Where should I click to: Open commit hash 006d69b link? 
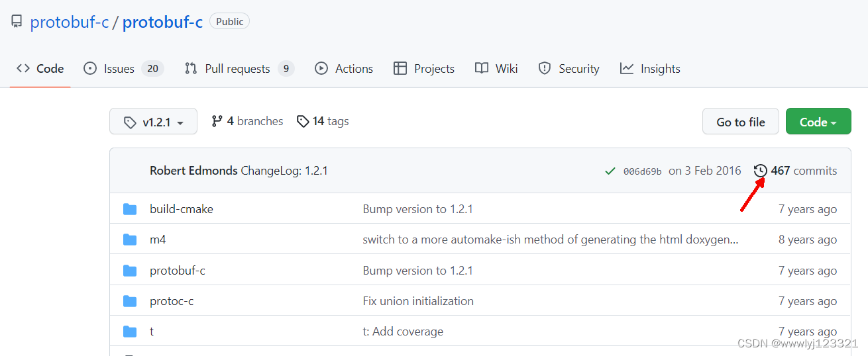tap(642, 171)
